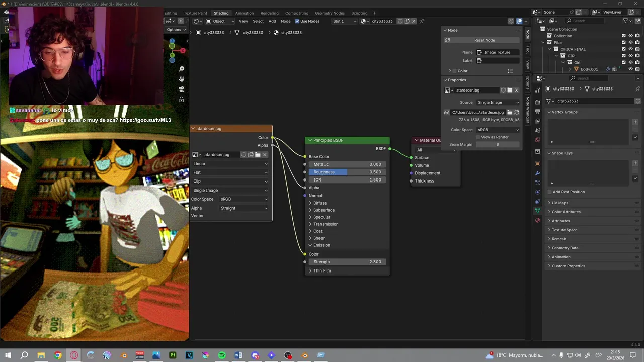
Task: Open the viewport Options dropdown button
Action: [x=176, y=30]
